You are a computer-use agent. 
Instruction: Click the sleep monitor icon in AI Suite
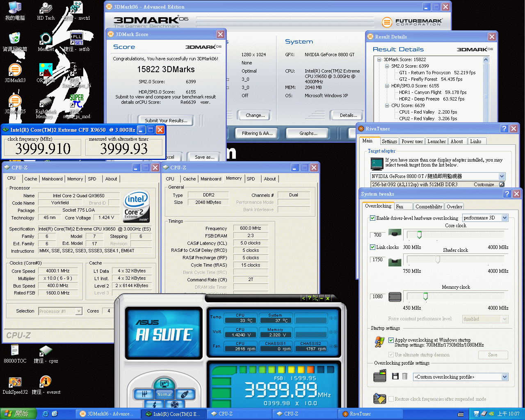164,384
